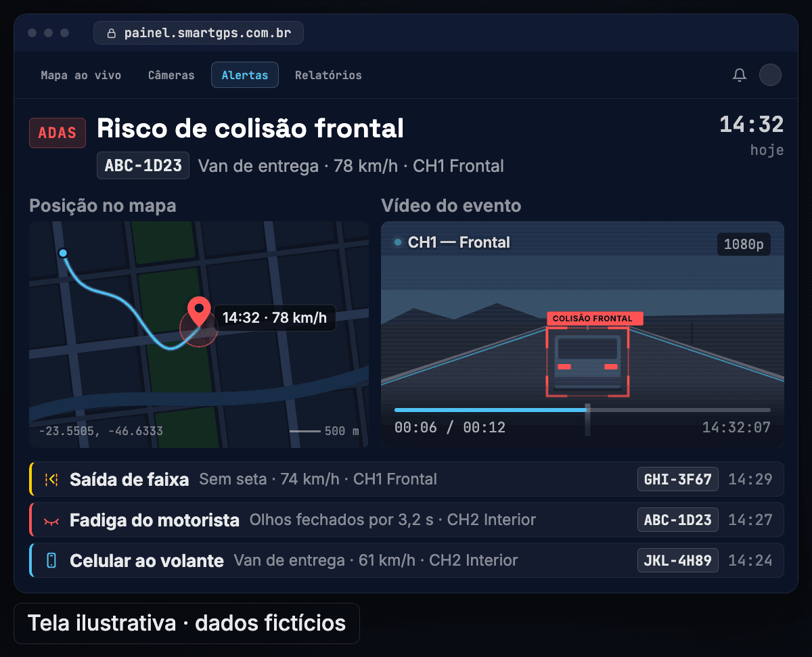Click the 00:06 / 00:12 video time
Screen dimensions: 812x657
(x=450, y=428)
